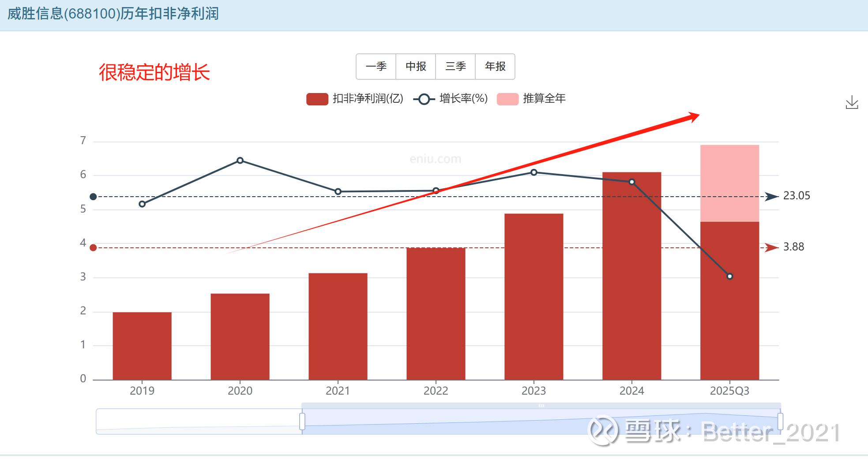
Task: Click the selected range of the zoom bar
Action: click(x=541, y=422)
